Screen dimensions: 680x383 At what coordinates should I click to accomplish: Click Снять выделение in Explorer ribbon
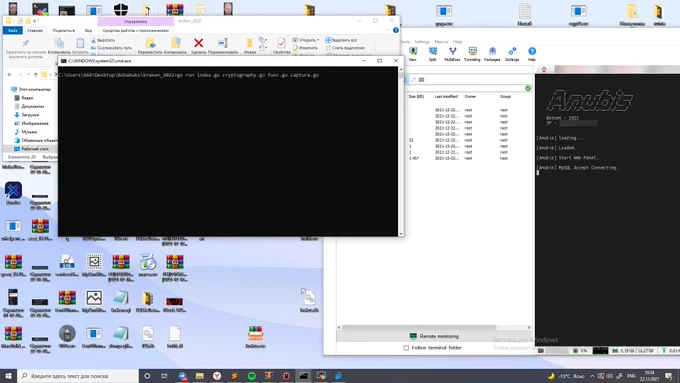345,48
